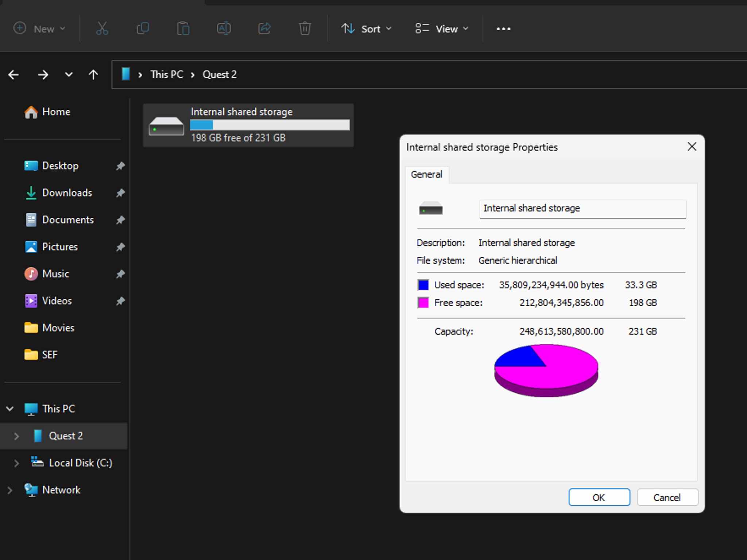This screenshot has width=747, height=560.
Task: Click the Copy icon in toolbar
Action: (x=142, y=28)
